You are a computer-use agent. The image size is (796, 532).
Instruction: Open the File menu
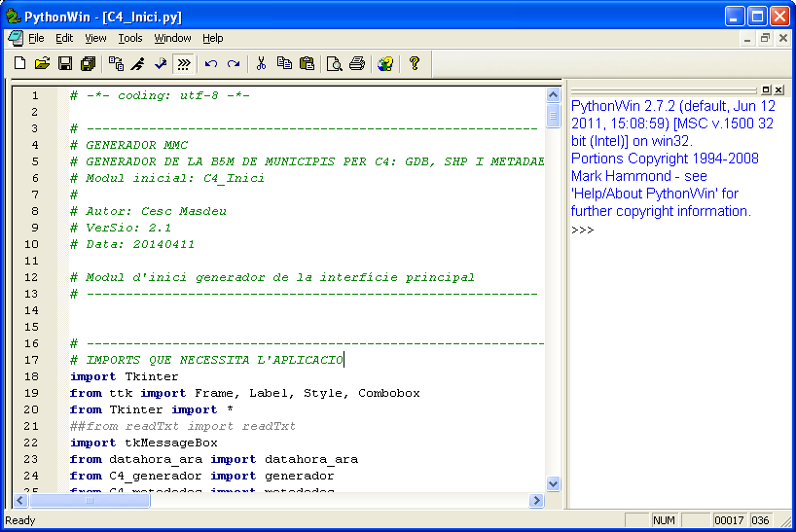click(x=36, y=38)
